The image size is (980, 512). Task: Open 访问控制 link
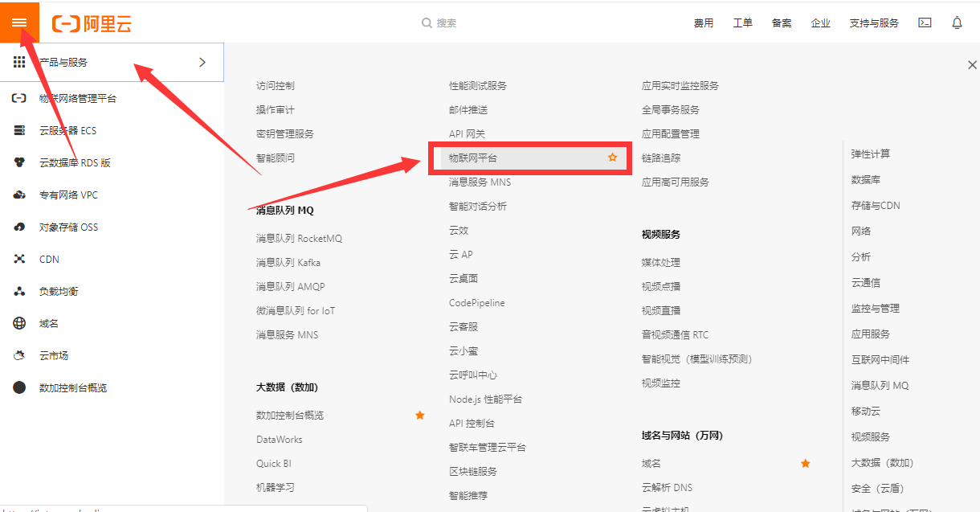[x=276, y=85]
